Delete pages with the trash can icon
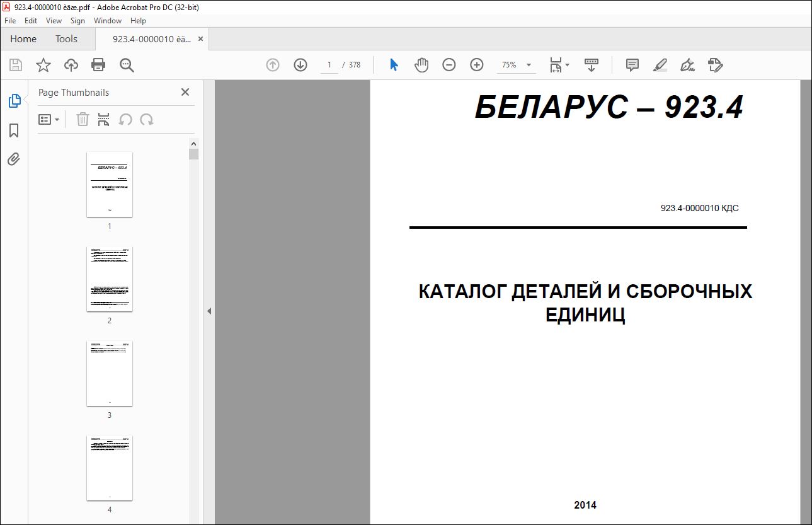Screen dimensions: 812x525 [x=83, y=119]
